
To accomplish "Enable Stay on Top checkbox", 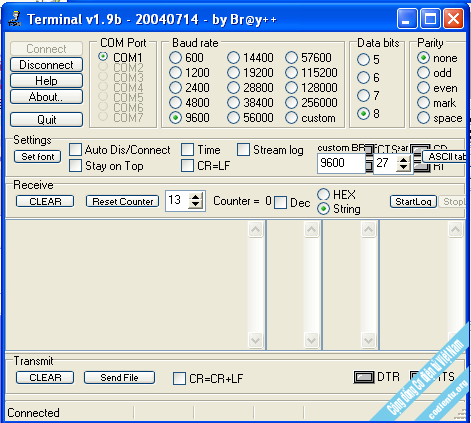I will coord(75,166).
